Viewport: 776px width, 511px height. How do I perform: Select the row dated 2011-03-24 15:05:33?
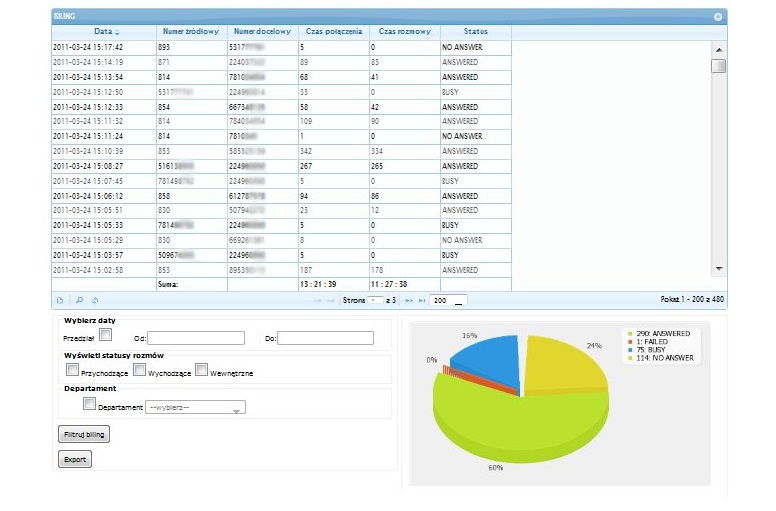tap(281, 225)
